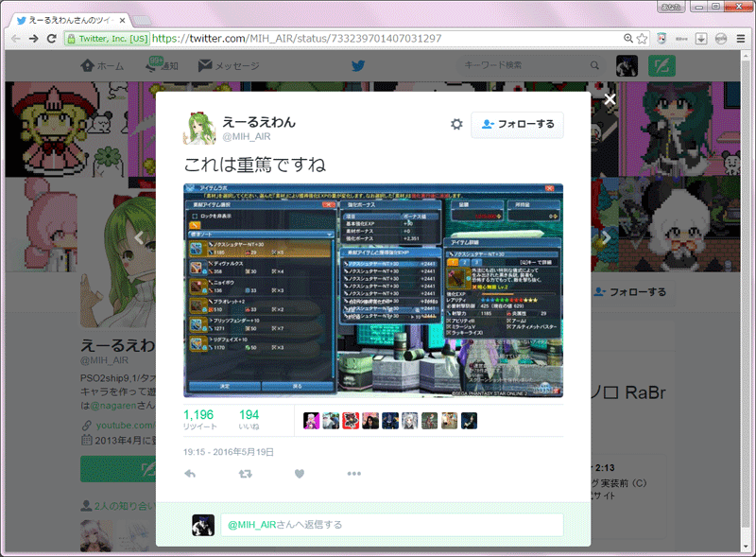Open the Chrome hamburger menu
Screen dimensions: 756x557
[x=741, y=39]
